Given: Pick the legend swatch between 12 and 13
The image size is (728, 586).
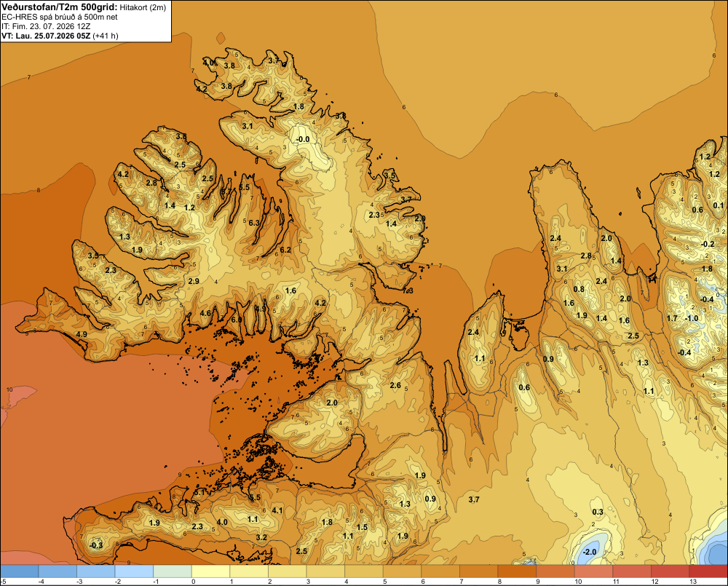Looking at the screenshot, I should click(x=670, y=571).
